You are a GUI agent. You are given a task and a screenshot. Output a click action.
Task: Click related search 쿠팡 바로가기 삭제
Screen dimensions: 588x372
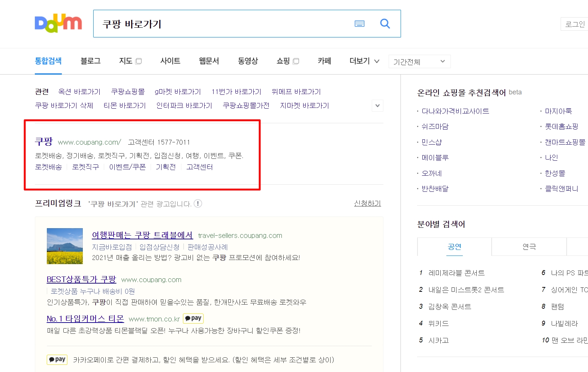(64, 106)
